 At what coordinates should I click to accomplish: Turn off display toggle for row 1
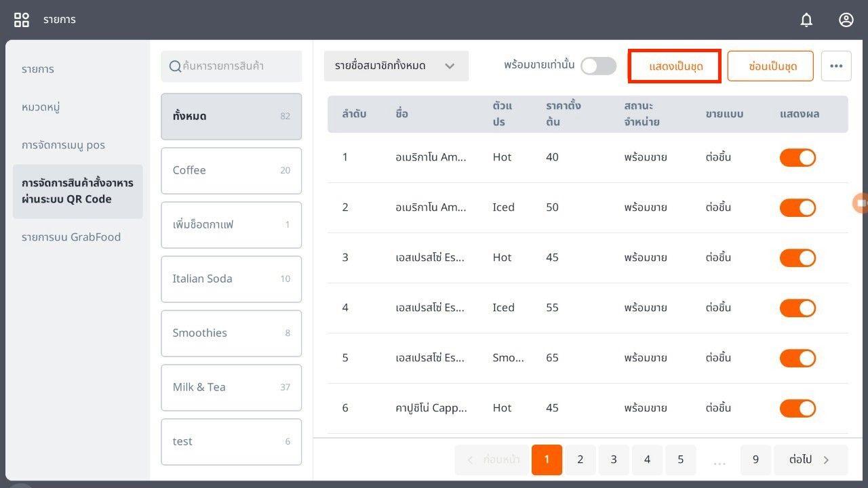797,157
